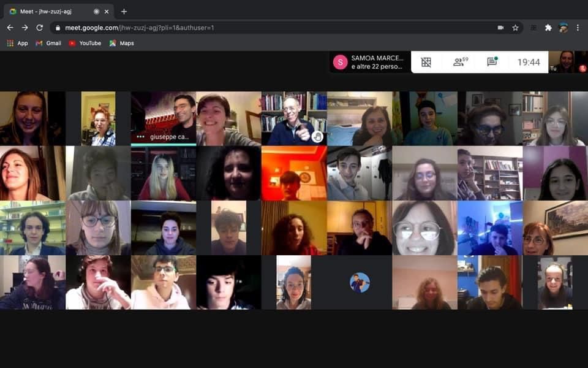This screenshot has height=368, width=588.
Task: Select the Meet browser tab
Action: point(55,12)
